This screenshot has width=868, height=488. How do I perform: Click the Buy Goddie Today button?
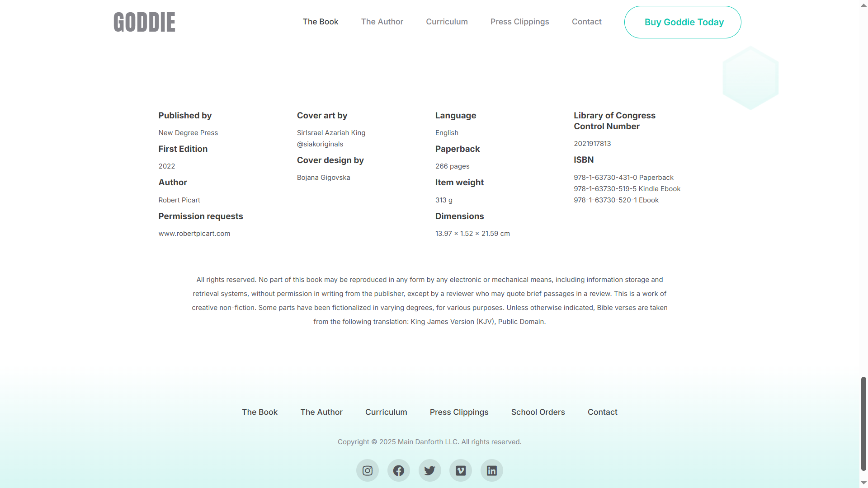pos(683,22)
